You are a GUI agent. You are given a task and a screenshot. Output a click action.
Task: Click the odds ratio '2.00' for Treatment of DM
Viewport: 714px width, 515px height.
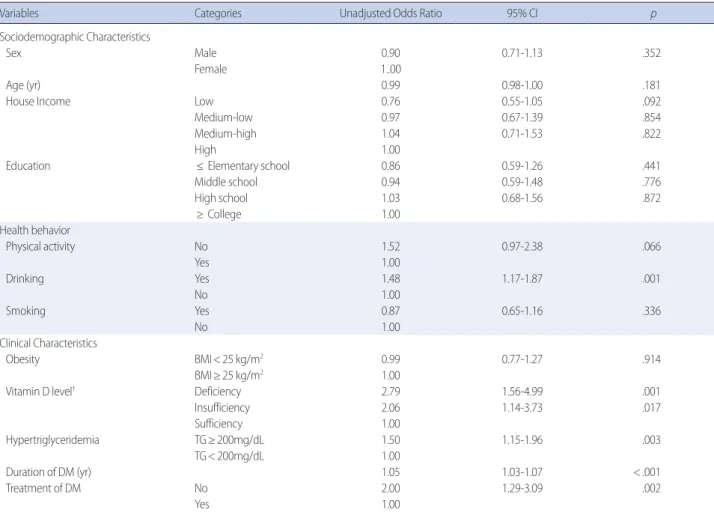(391, 488)
